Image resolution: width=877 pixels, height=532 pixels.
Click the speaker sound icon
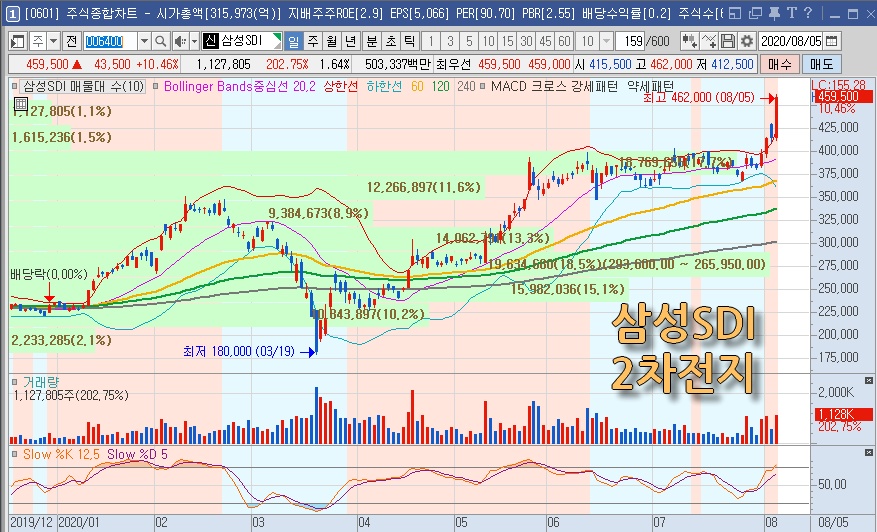click(x=180, y=41)
